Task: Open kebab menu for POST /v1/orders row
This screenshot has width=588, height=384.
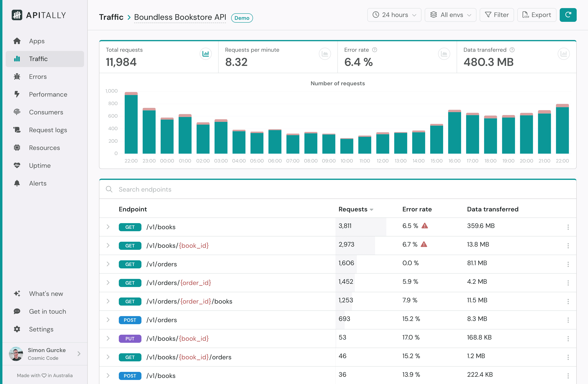Action: [568, 320]
